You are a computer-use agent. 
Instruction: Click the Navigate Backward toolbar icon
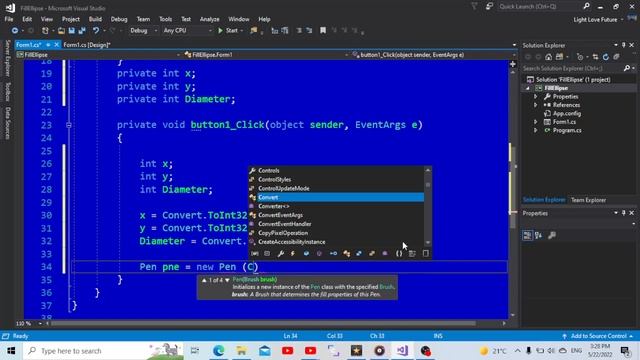point(15,31)
